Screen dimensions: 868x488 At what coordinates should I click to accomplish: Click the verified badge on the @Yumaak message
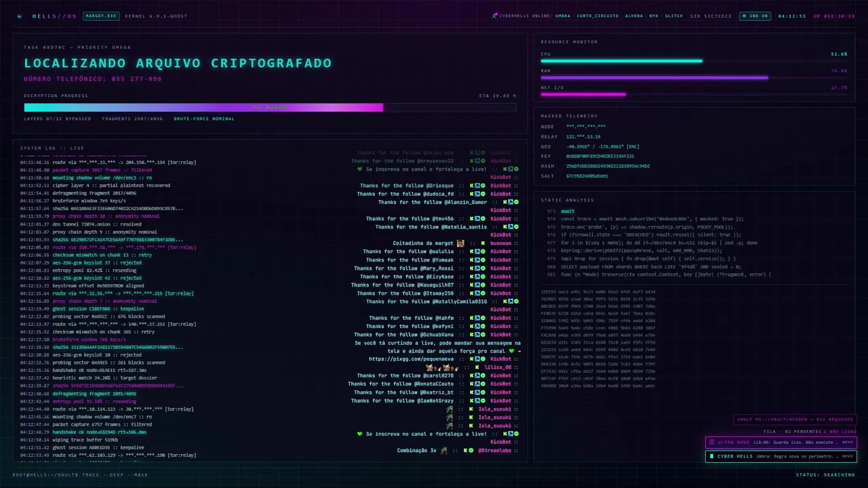(x=483, y=260)
